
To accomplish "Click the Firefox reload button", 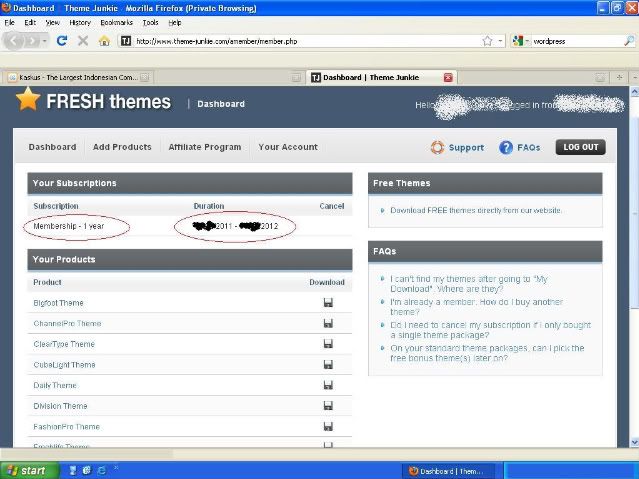I will click(62, 41).
